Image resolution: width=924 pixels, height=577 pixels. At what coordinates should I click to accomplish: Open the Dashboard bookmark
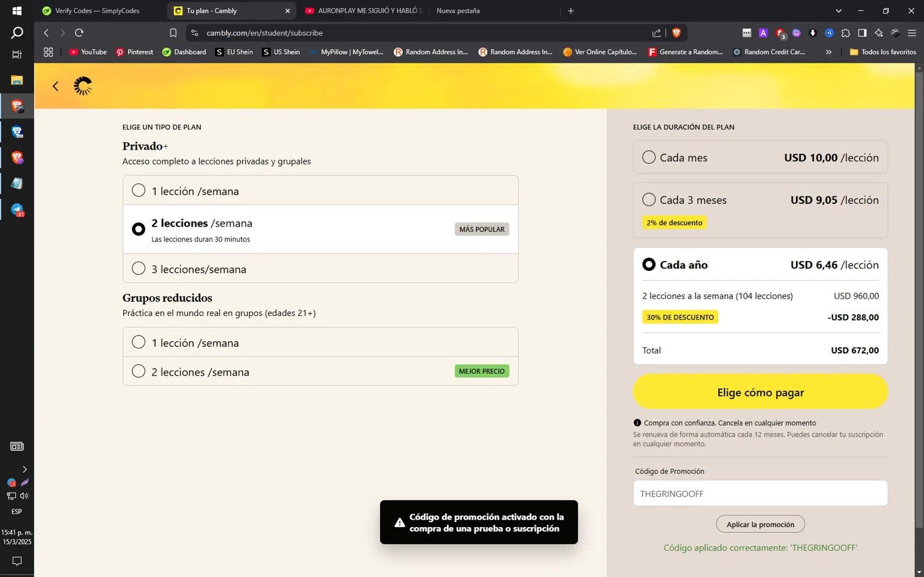point(184,52)
